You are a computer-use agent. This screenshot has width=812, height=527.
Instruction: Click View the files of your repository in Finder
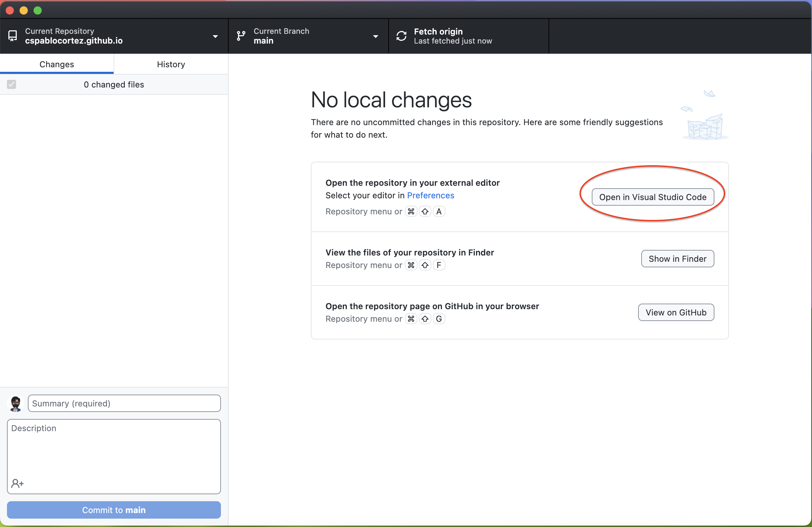pyautogui.click(x=410, y=253)
